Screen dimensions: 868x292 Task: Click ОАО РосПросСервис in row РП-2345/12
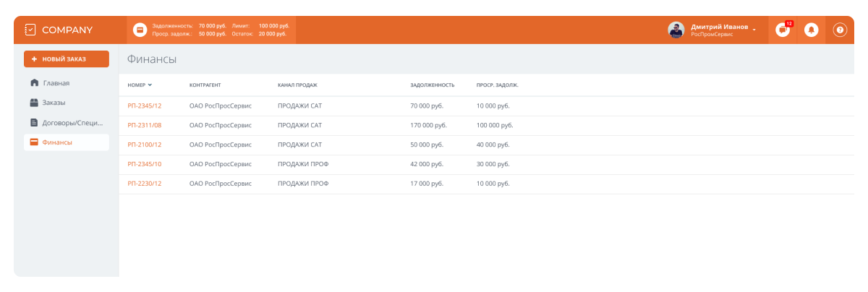point(221,106)
